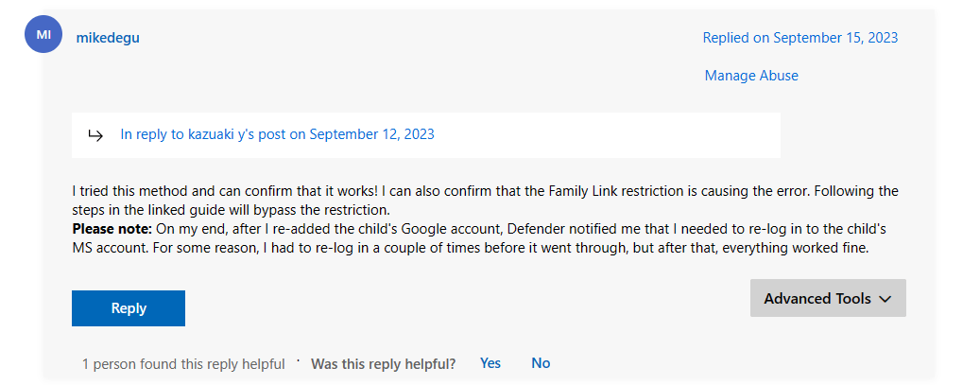The height and width of the screenshot is (385, 980).
Task: Vote No on reply helpfulness
Action: (541, 363)
